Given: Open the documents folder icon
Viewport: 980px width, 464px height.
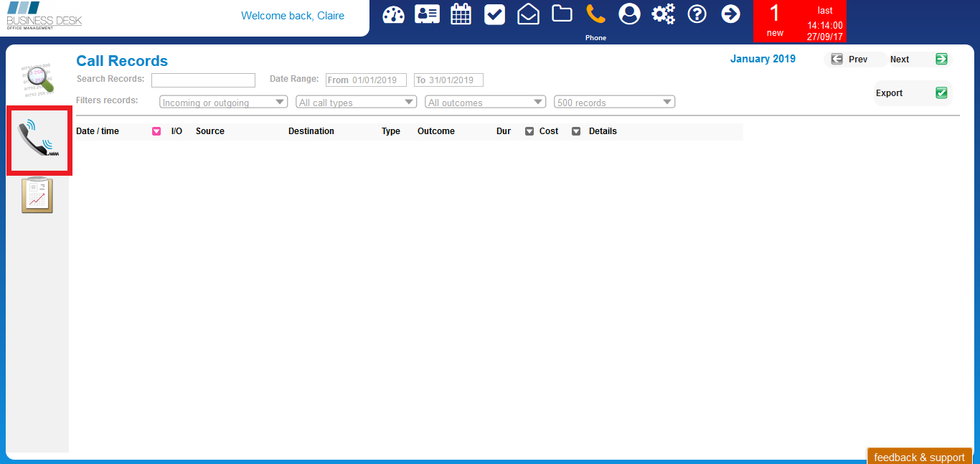Looking at the screenshot, I should click(562, 14).
